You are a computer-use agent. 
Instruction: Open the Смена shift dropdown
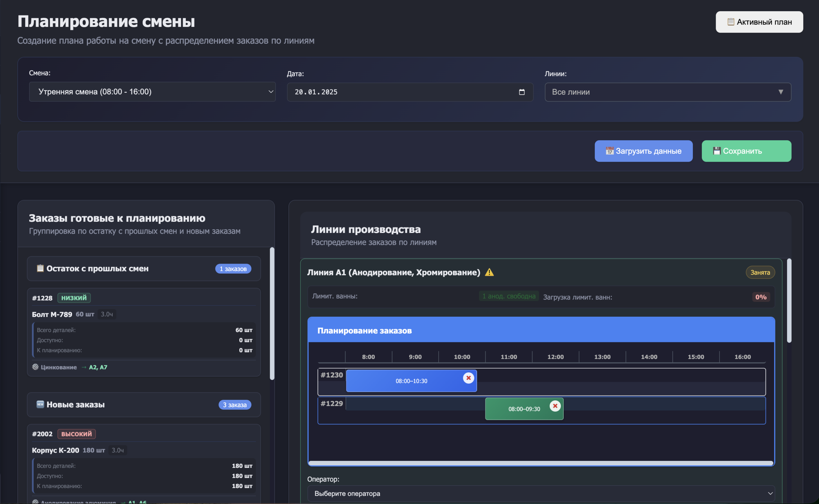click(x=152, y=92)
